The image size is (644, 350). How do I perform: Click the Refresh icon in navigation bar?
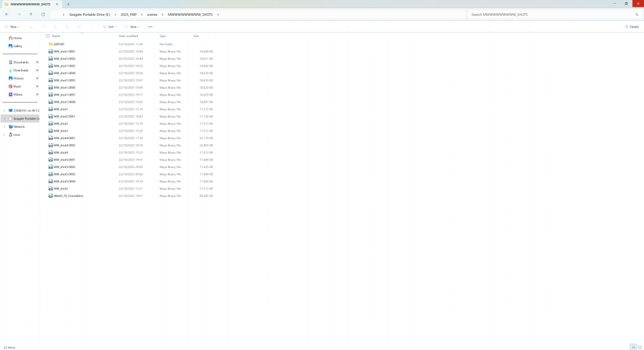point(43,14)
